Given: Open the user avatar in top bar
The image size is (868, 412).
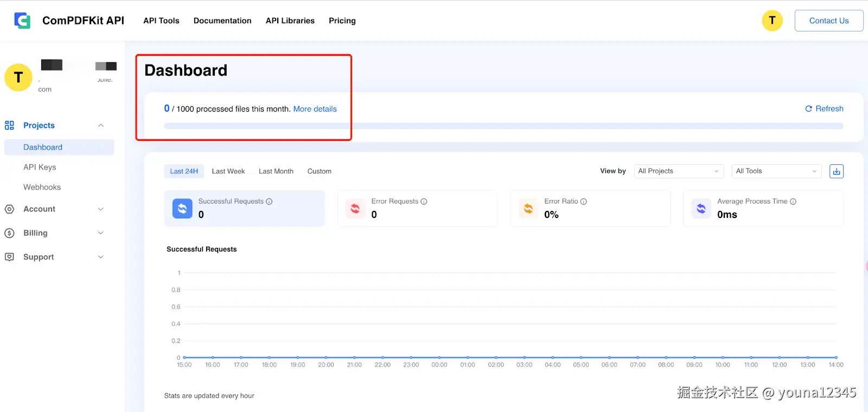Looking at the screenshot, I should (x=772, y=21).
